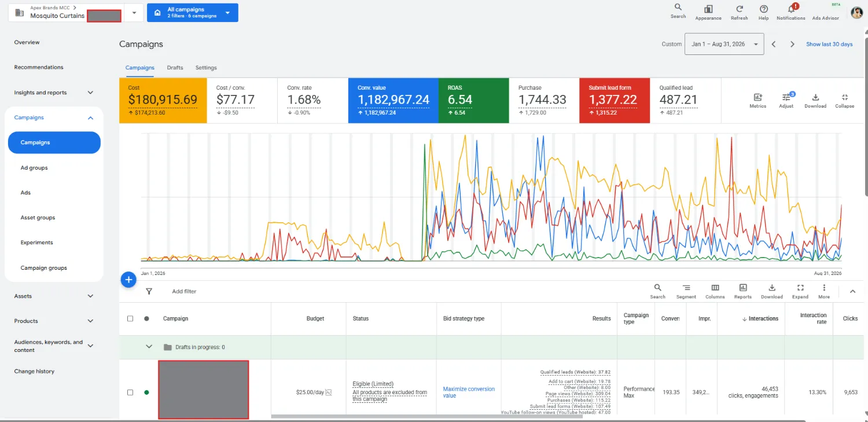This screenshot has width=868, height=422.
Task: Select the Performance Max campaign row checkbox
Action: click(130, 392)
